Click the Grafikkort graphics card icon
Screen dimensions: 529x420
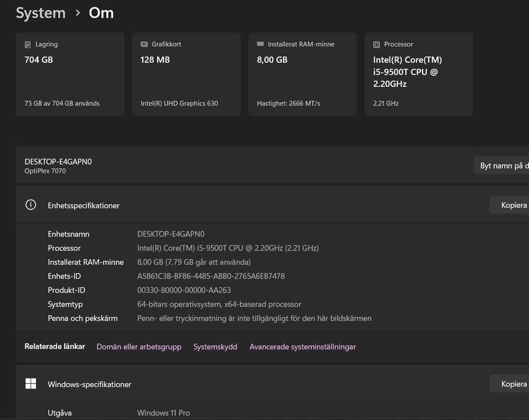tap(144, 44)
